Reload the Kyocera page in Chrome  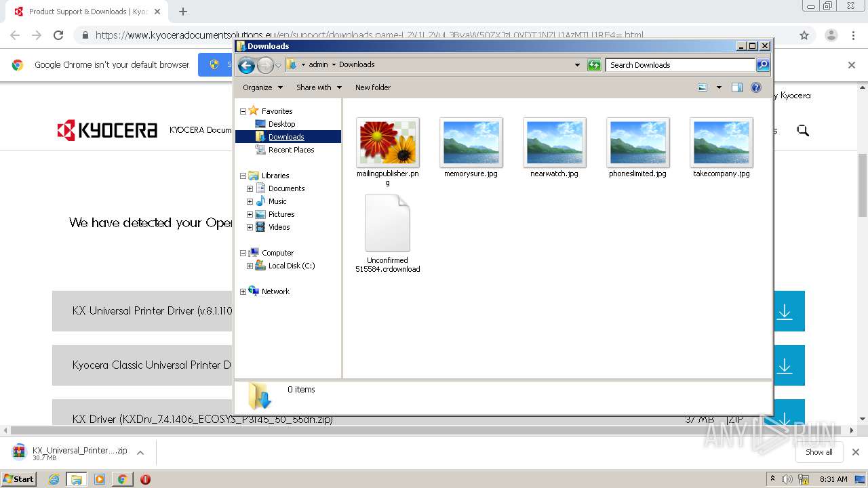coord(58,35)
